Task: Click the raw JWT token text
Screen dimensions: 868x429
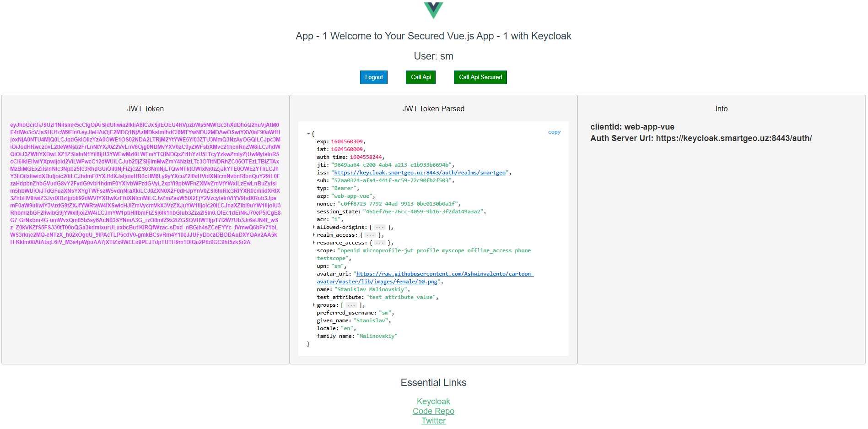Action: click(146, 184)
